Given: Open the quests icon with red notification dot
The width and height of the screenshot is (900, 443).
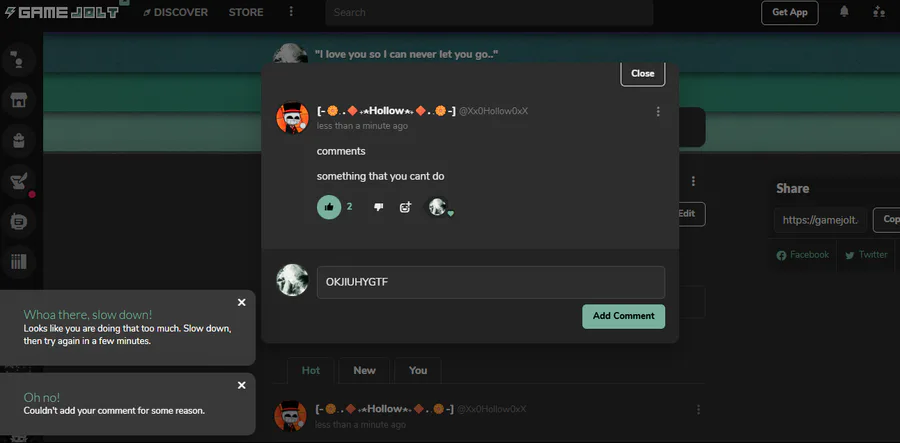Looking at the screenshot, I should (19, 181).
